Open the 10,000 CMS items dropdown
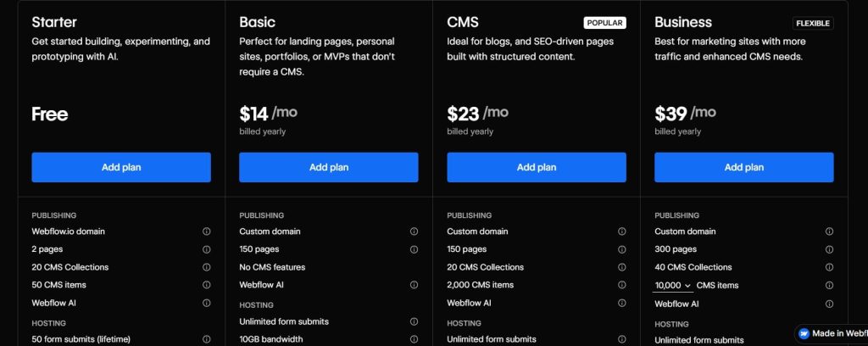This screenshot has height=346, width=868. [x=672, y=286]
